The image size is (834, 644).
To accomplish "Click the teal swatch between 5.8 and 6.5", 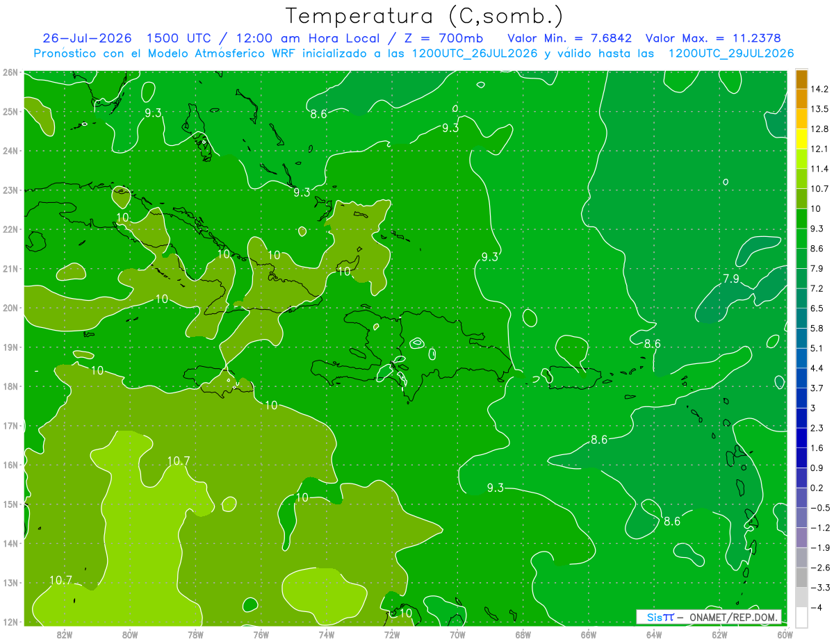I will pyautogui.click(x=801, y=318).
